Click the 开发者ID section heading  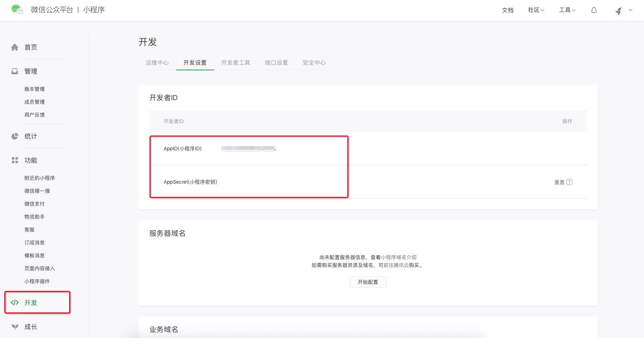pyautogui.click(x=163, y=98)
